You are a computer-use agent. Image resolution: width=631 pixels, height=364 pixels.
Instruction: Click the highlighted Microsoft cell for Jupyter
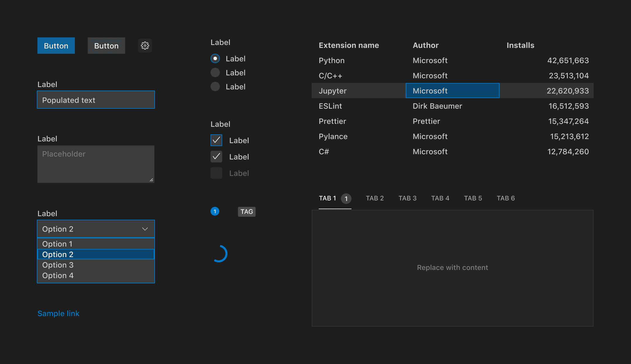[x=452, y=91]
